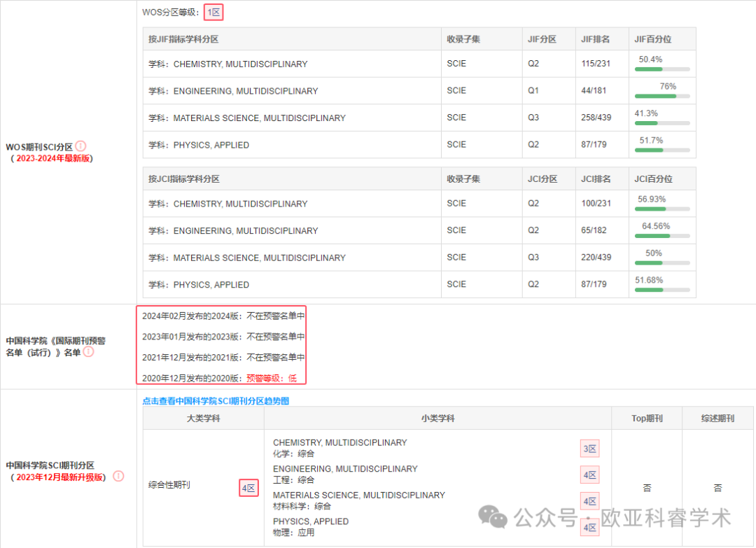Open 点击查看中国科学院SCI期刊分区趋势图 link
The image size is (756, 548).
pos(216,401)
